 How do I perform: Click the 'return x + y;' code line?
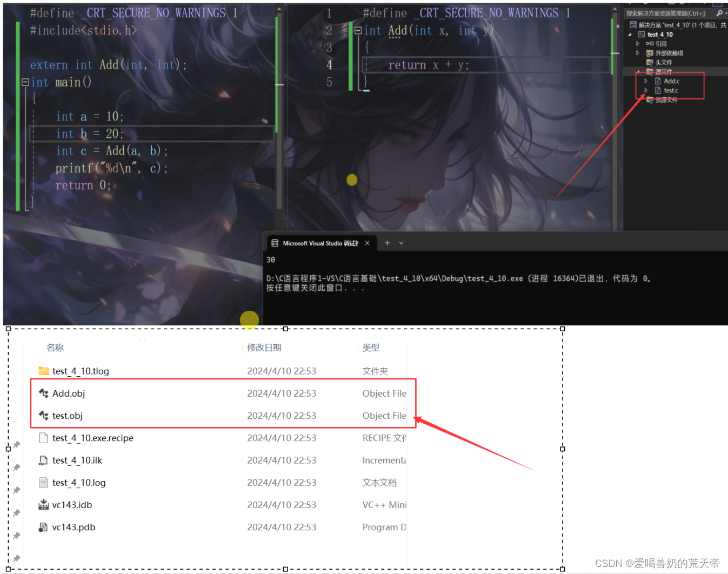(x=429, y=65)
